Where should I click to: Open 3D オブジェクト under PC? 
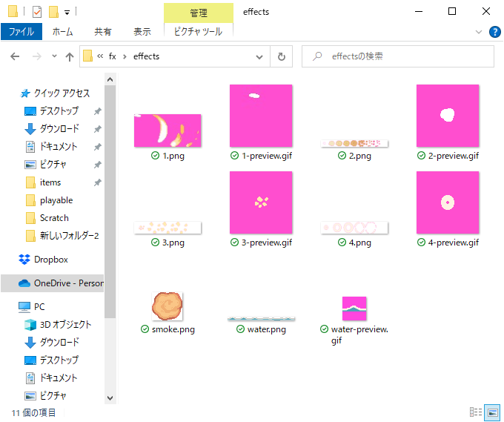[x=65, y=325]
